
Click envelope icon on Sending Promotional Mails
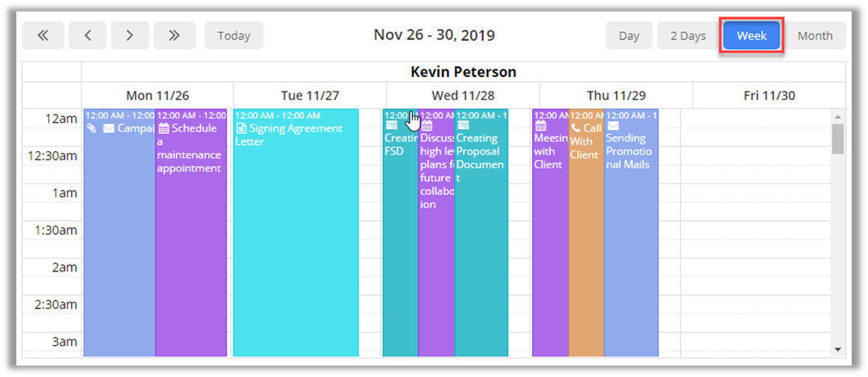(x=612, y=126)
